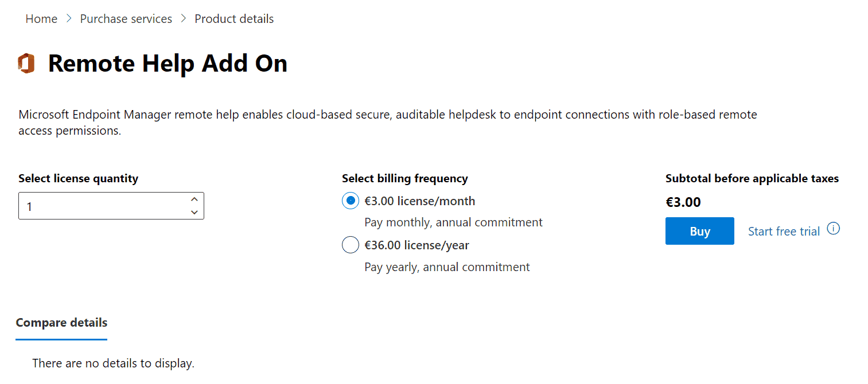
Task: Click the "Pay monthly, annual commitment" text
Action: 453,222
